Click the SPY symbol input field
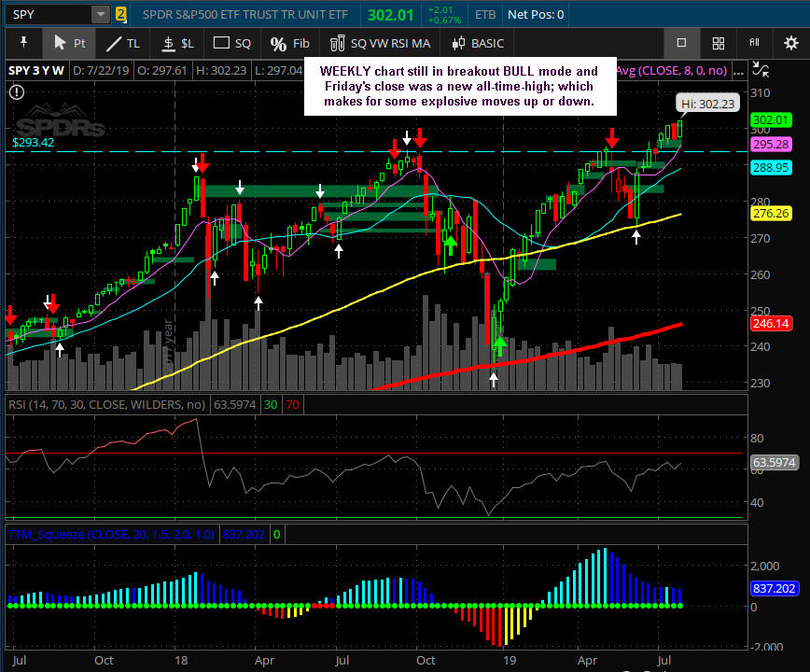Image resolution: width=810 pixels, height=672 pixels. click(49, 14)
